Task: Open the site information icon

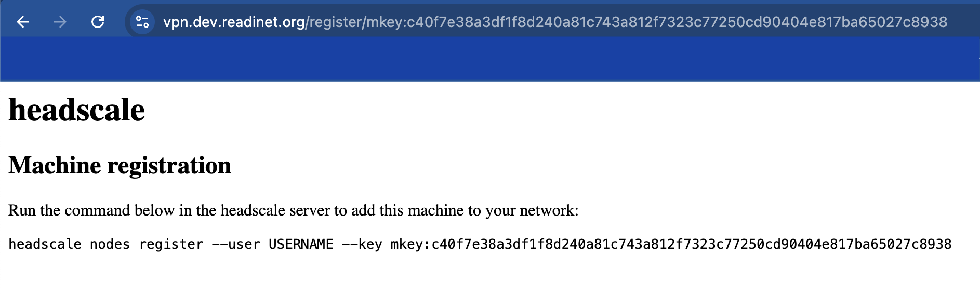Action: [142, 22]
